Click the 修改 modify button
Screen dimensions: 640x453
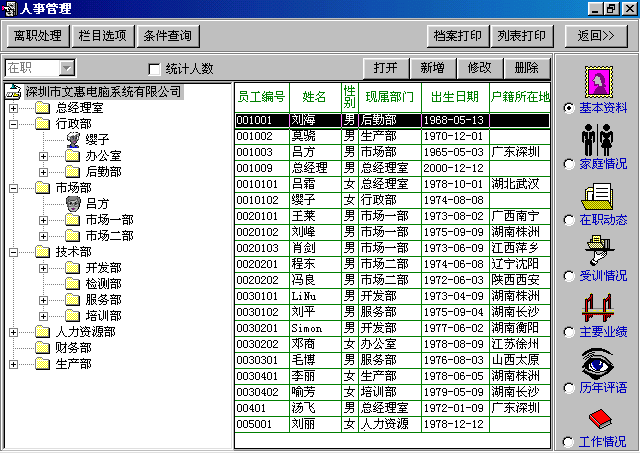(480, 68)
